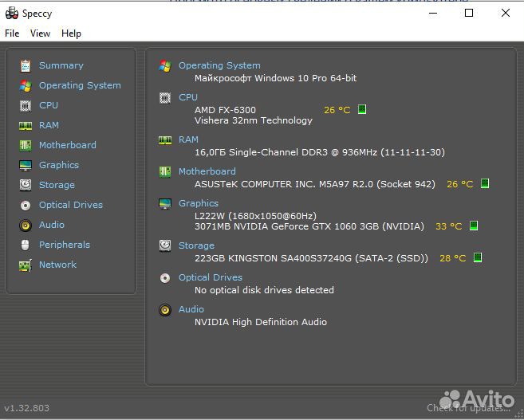Click the CPU heading link in summary
Screen dimensions: 524x420
point(188,97)
